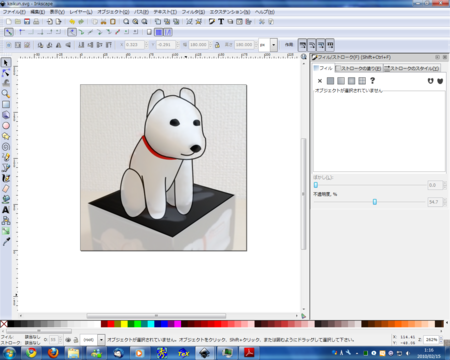
Task: Select the Pencil freehand tool
Action: coord(6,157)
